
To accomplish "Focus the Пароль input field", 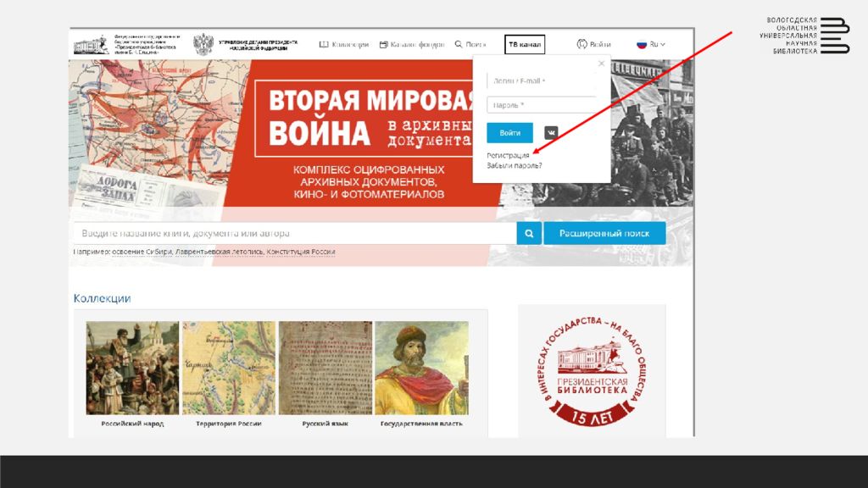I will point(542,105).
